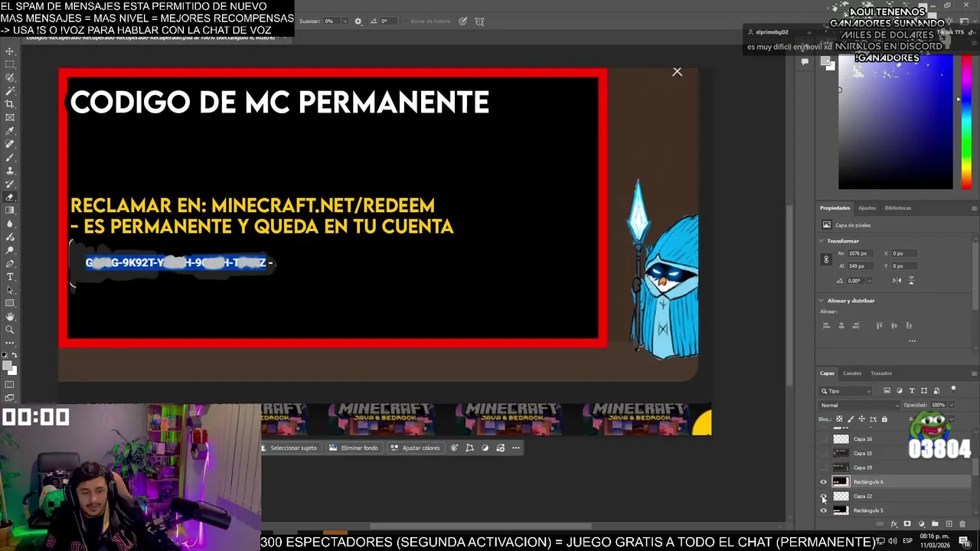Add a layer style with fx button
This screenshot has width=980, height=551.
pos(893,524)
